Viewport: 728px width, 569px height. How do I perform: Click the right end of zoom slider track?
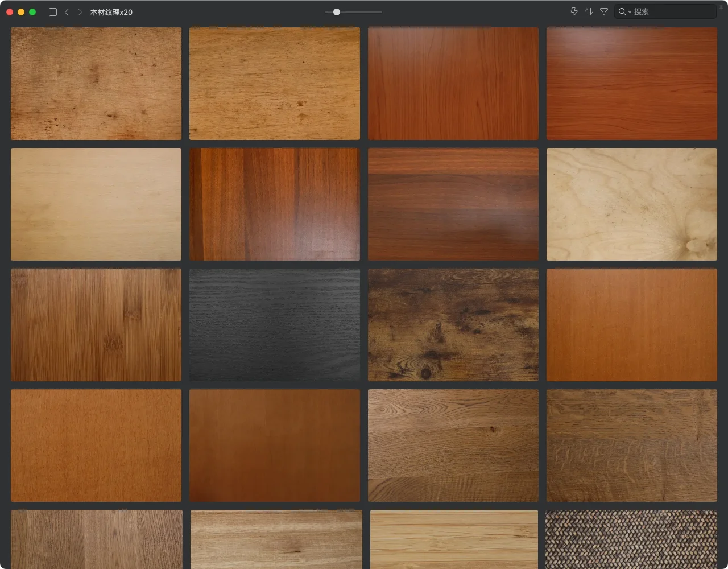381,12
